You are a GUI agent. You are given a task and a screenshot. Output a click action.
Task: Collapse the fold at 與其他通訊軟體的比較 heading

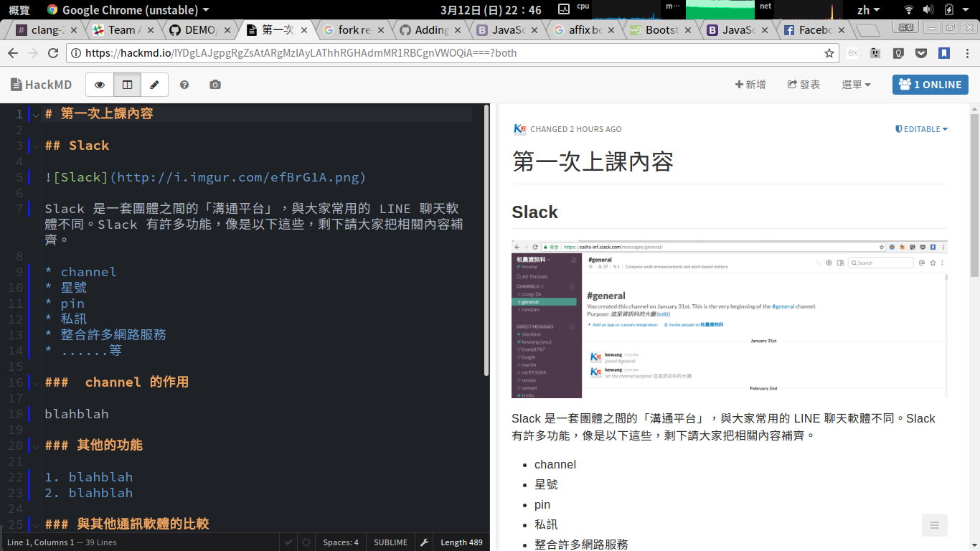(36, 525)
